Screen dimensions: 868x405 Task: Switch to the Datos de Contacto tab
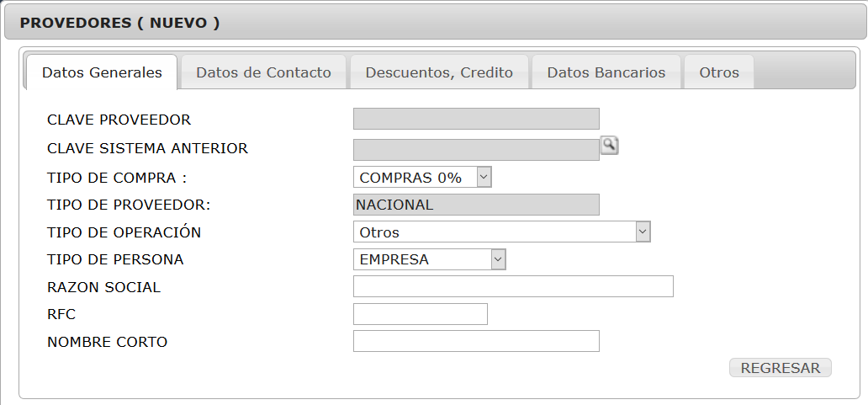coord(263,72)
